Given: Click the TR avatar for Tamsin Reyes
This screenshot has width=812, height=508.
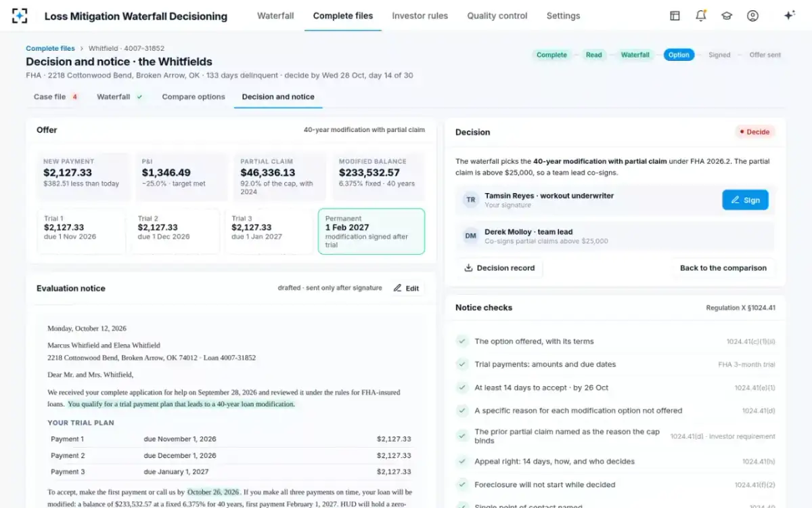Looking at the screenshot, I should tap(471, 200).
